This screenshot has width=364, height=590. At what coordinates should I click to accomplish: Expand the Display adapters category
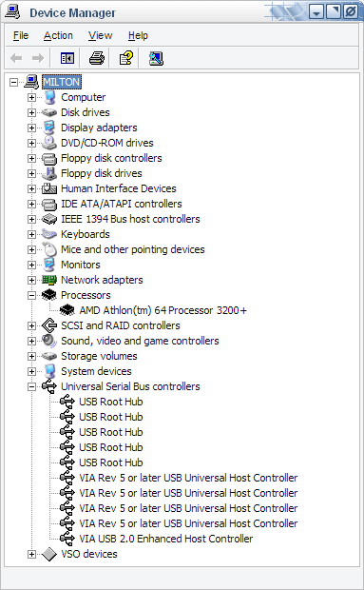click(32, 128)
